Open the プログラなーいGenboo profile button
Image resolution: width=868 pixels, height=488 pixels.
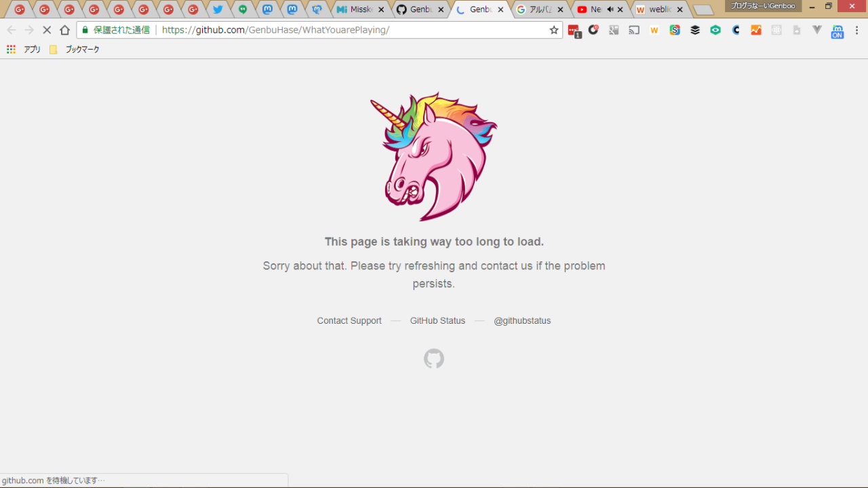[x=763, y=6]
